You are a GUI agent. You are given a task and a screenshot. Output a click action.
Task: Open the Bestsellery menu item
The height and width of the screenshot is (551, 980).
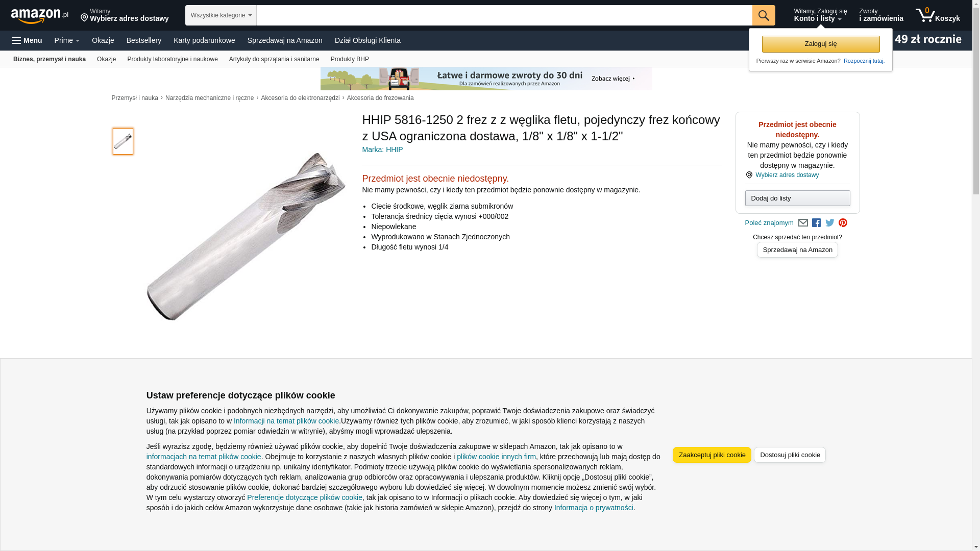144,40
